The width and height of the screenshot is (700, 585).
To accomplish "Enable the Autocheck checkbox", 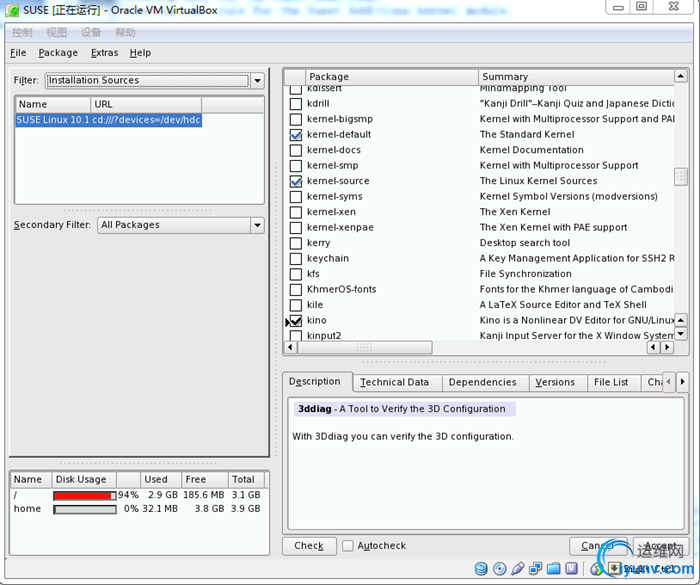I will (x=348, y=546).
